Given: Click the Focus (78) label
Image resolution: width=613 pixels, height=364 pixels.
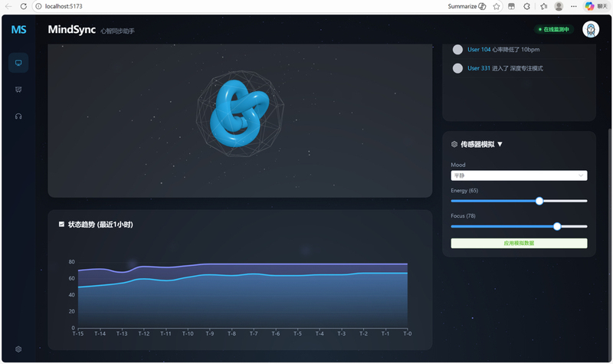Looking at the screenshot, I should click(x=463, y=216).
